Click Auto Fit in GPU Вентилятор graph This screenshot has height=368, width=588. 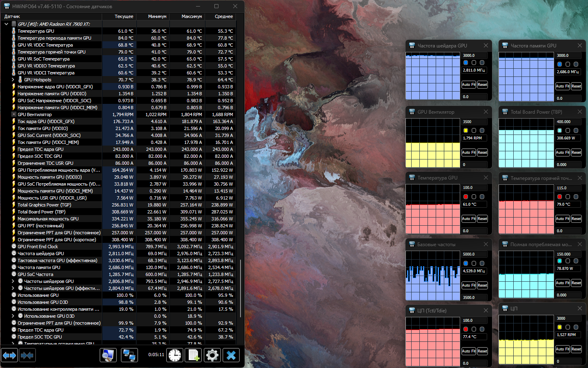click(469, 153)
